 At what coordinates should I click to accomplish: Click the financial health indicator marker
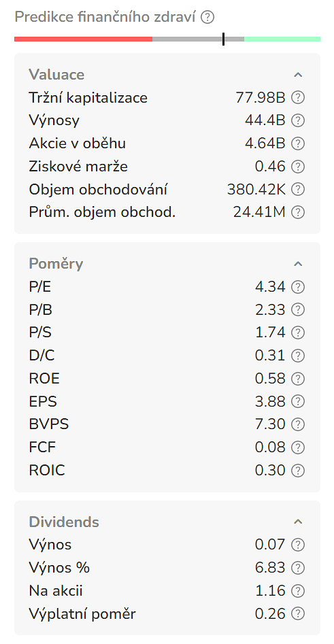pos(224,39)
